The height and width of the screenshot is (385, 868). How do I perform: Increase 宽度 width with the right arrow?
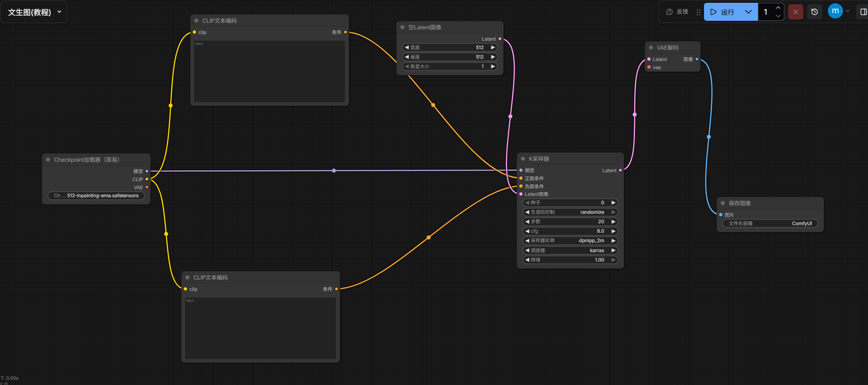493,47
